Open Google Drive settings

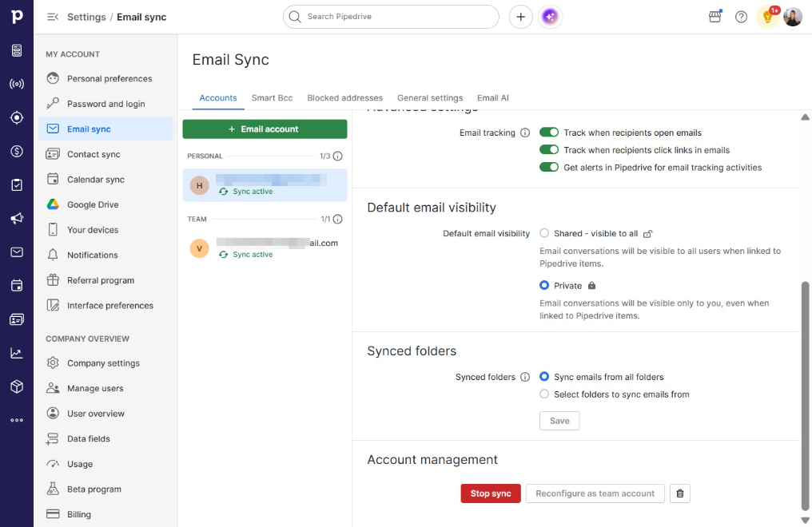(105, 204)
